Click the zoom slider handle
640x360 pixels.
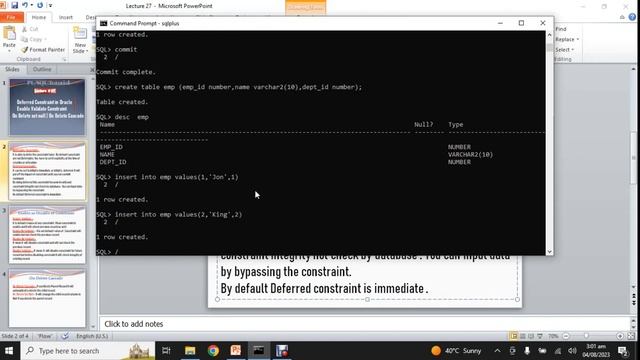[587, 336]
